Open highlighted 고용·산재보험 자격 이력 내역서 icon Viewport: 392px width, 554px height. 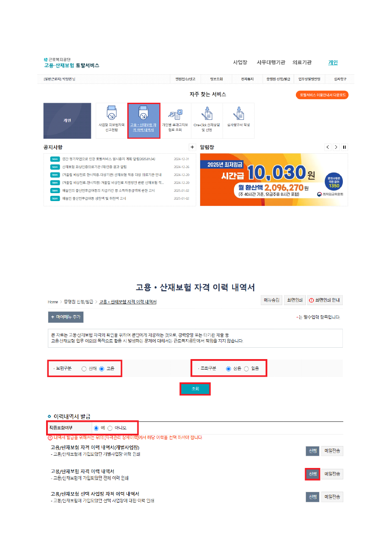click(x=144, y=121)
